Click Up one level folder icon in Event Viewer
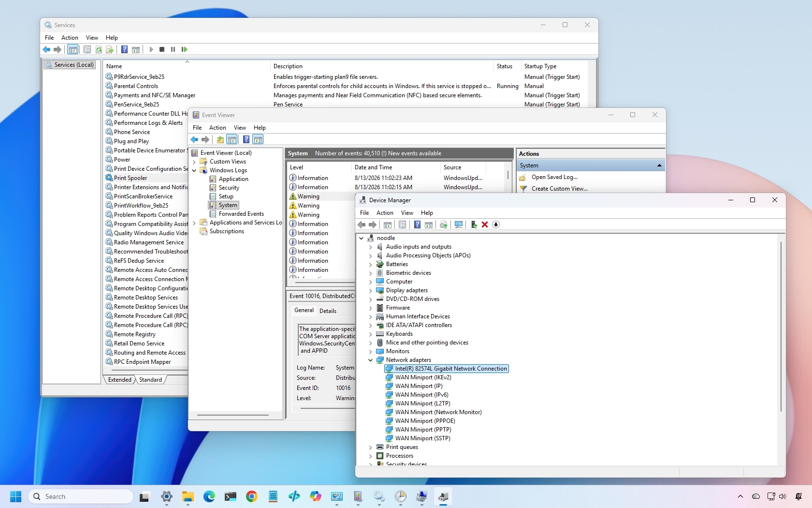812x508 pixels. (x=220, y=139)
